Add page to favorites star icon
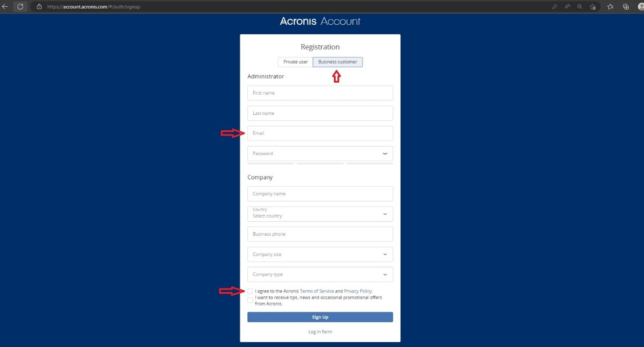Viewport: 644px width, 347px height. coord(593,7)
